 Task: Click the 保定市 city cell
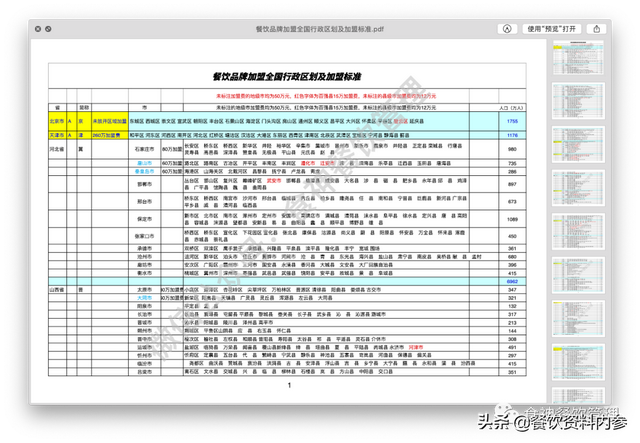click(x=144, y=219)
